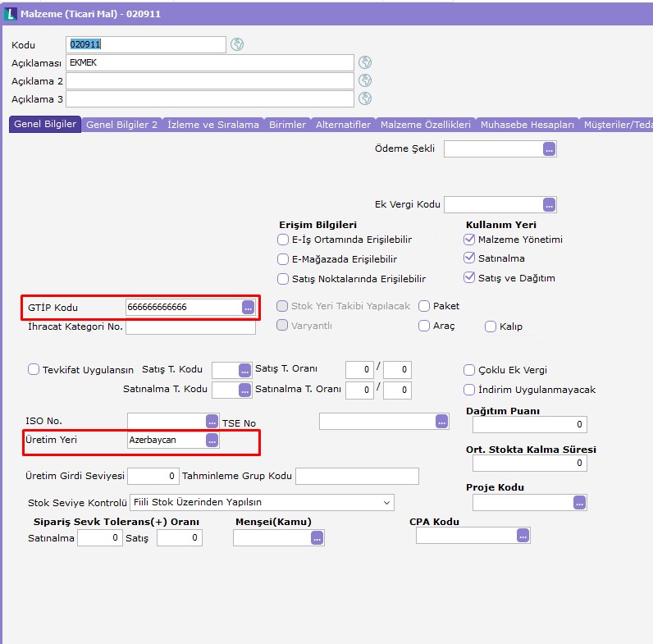Open the CPA Kodu lookup button
This screenshot has height=644, width=653.
[523, 535]
